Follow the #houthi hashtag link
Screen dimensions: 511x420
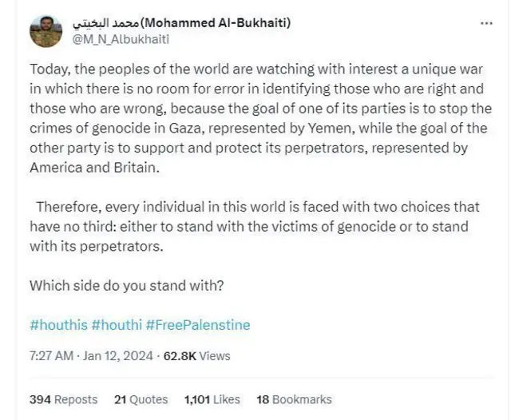pos(116,325)
